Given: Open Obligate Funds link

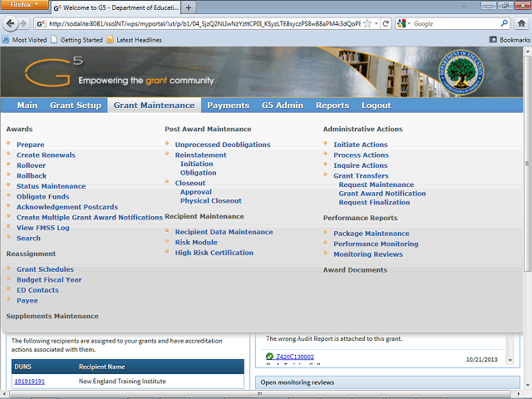Looking at the screenshot, I should click(x=43, y=197).
